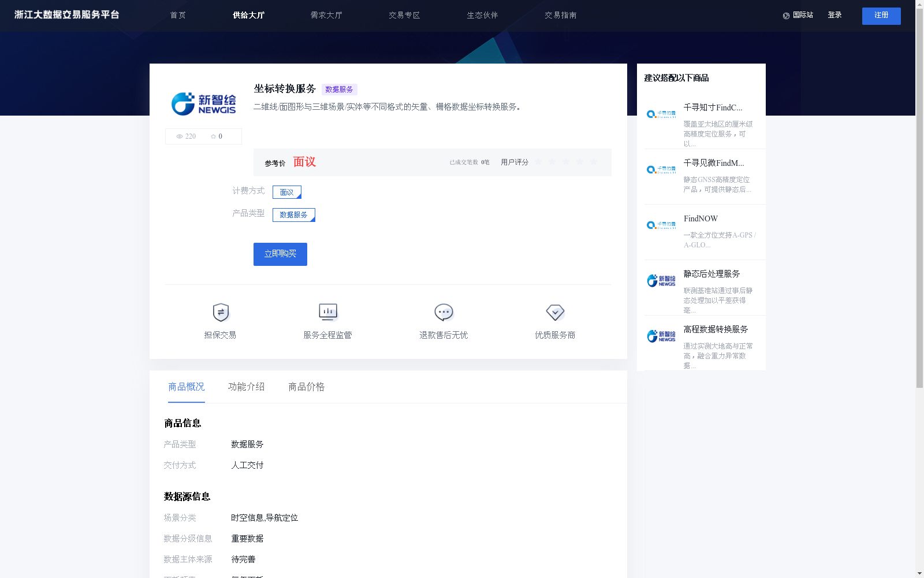Viewport: 924px width, 578px height.
Task: Select the 数据服务 product type option
Action: click(294, 215)
